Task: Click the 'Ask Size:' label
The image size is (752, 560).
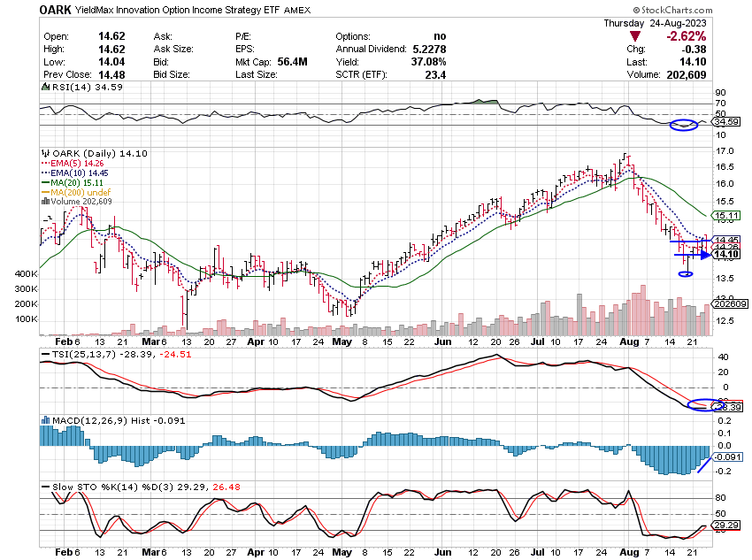Action: pos(173,50)
